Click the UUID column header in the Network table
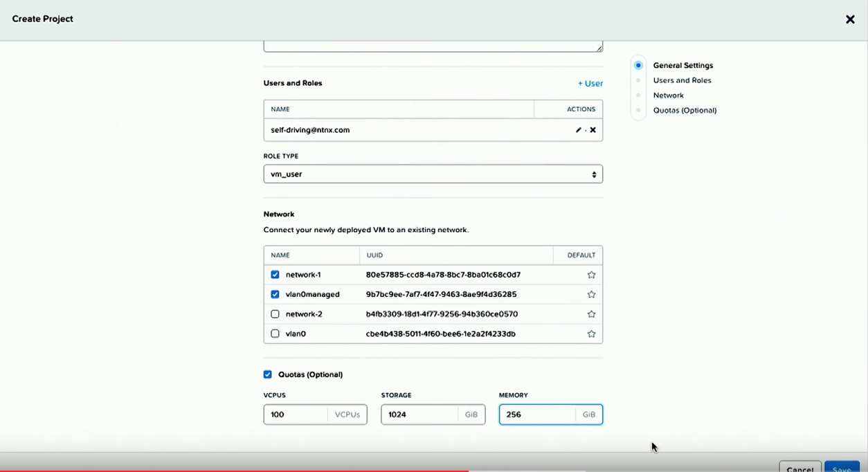The image size is (868, 472). point(375,255)
